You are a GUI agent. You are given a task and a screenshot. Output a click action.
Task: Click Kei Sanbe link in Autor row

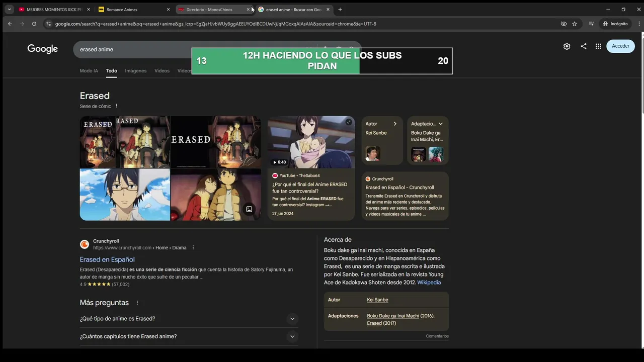(x=377, y=300)
